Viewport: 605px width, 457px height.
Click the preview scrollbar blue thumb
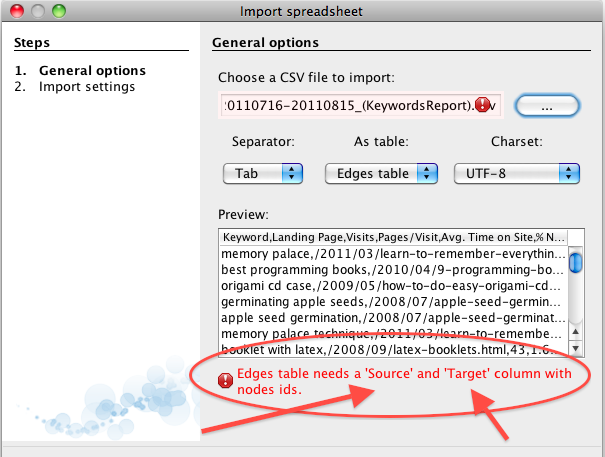coord(575,262)
